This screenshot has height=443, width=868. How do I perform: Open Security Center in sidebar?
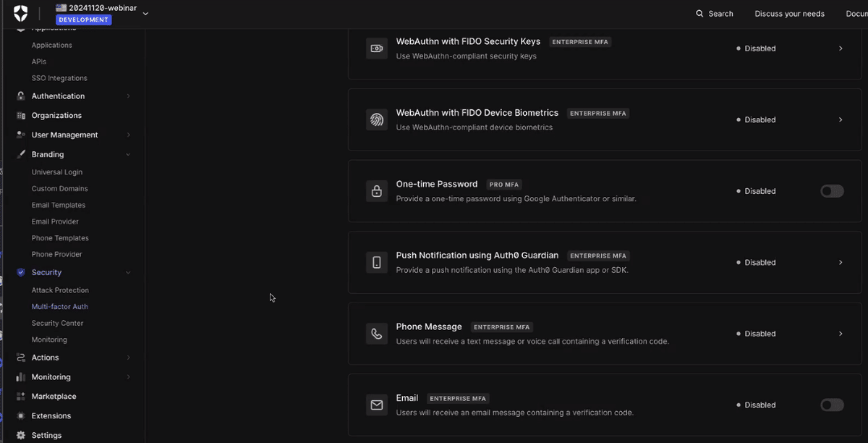57,324
